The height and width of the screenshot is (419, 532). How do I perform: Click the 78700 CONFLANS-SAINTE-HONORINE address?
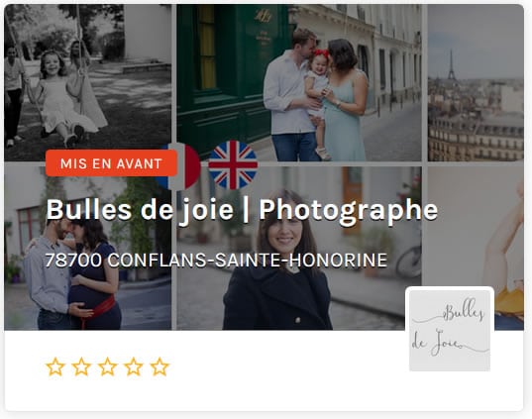point(216,260)
